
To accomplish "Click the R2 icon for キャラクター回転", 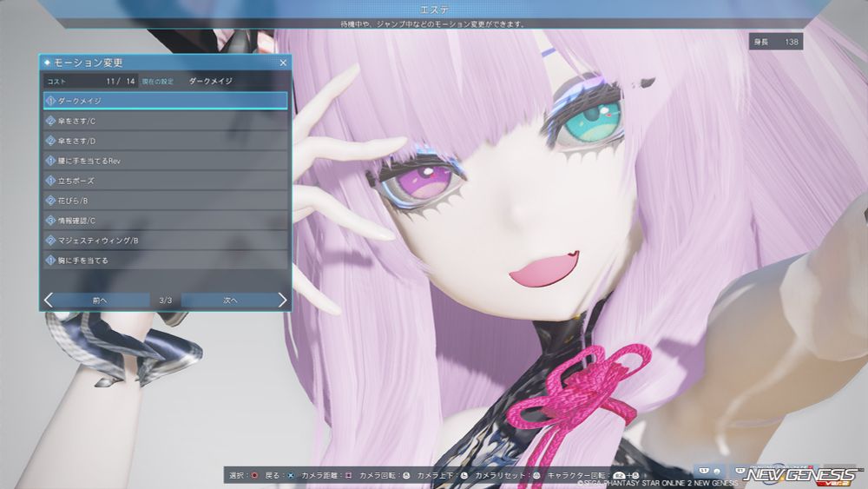I will [620, 475].
